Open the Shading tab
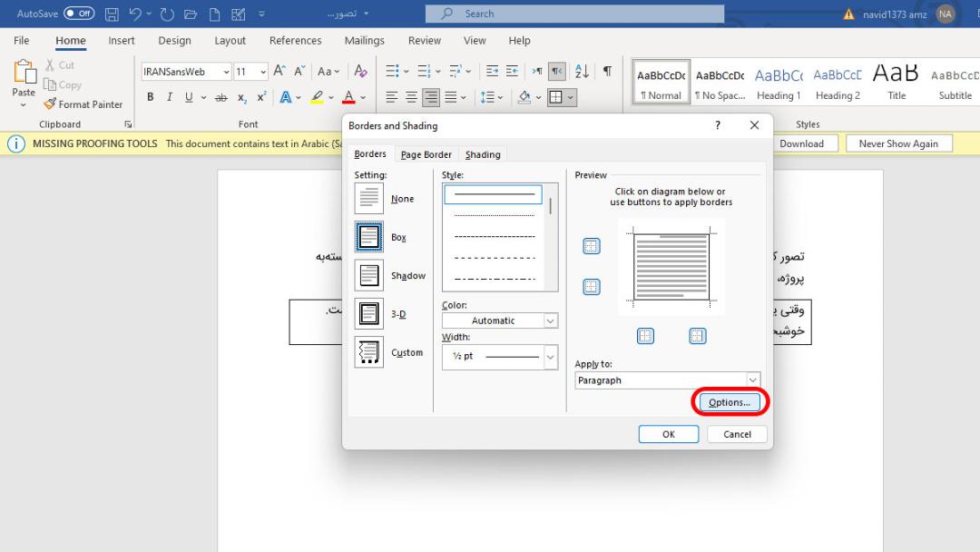 tap(483, 154)
